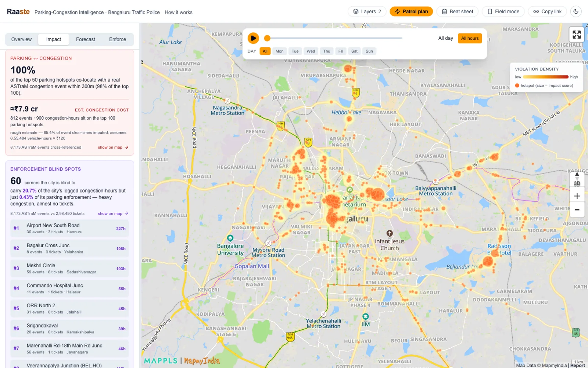Viewport: 588px width, 368px height.
Task: Select Airport New South Road blind spot
Action: pos(69,228)
